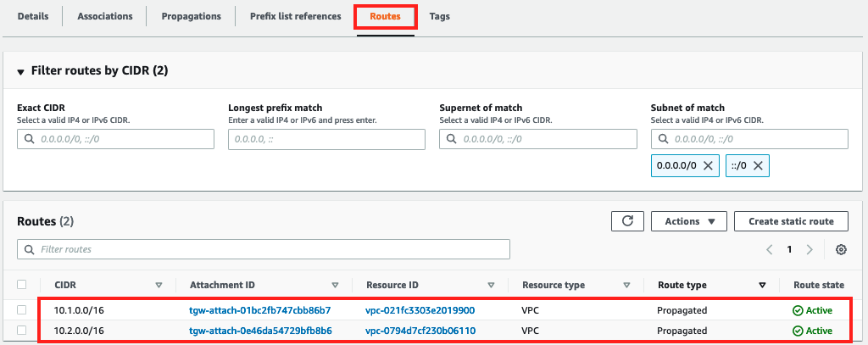Collapse the Filter routes by CIDR section

point(21,71)
